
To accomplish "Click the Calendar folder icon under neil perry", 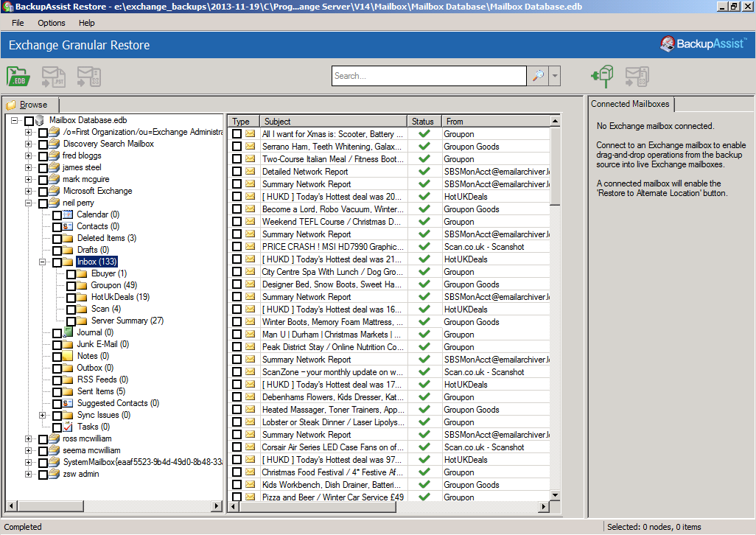I will pyautogui.click(x=68, y=214).
